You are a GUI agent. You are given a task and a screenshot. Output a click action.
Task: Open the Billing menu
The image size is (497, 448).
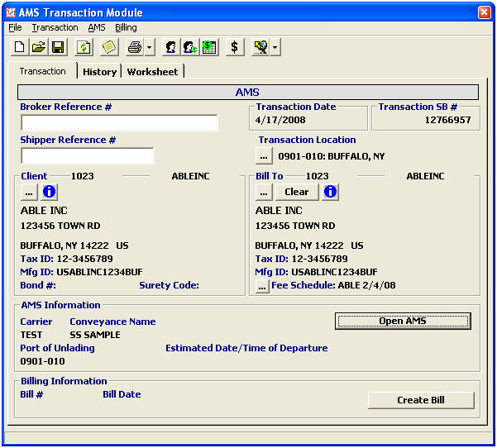pos(126,27)
